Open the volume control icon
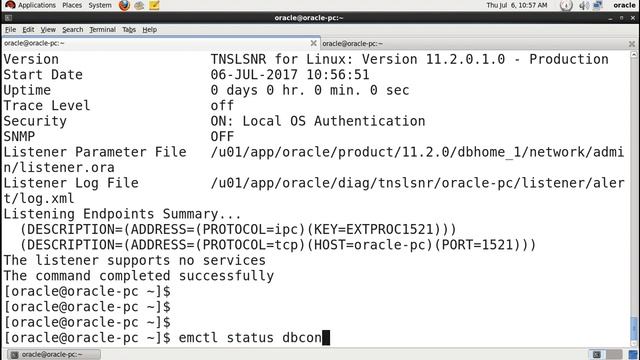Screen dimensions: 640x360 click(584, 5)
